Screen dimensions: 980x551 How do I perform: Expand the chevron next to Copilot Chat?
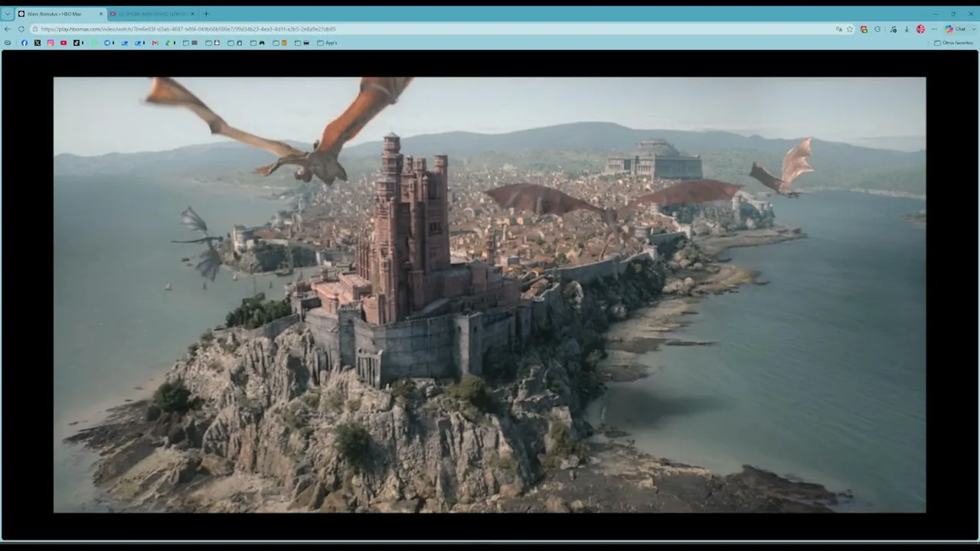pyautogui.click(x=973, y=29)
